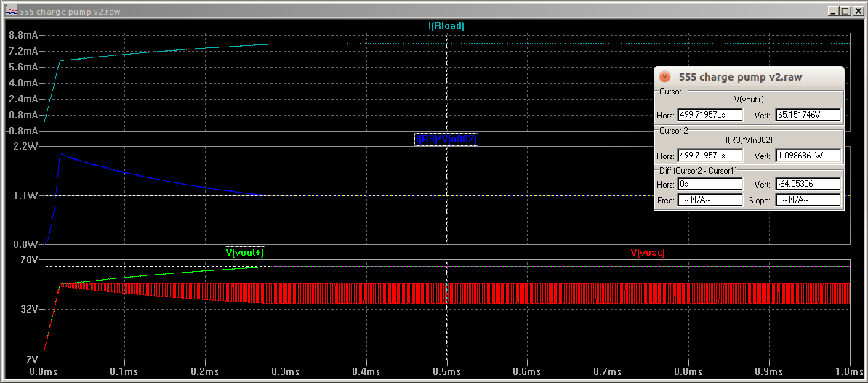Click the V(vout+) trace label
Image resolution: width=868 pixels, height=383 pixels.
245,253
